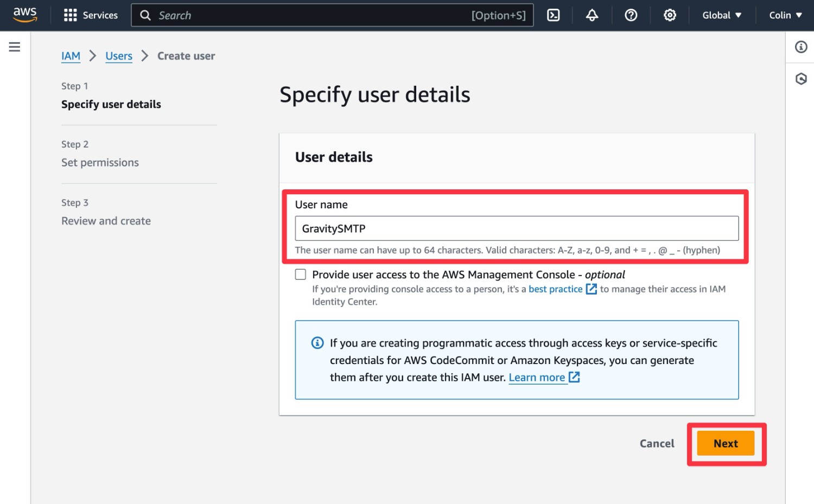
Task: Open the Global region dropdown
Action: point(722,15)
